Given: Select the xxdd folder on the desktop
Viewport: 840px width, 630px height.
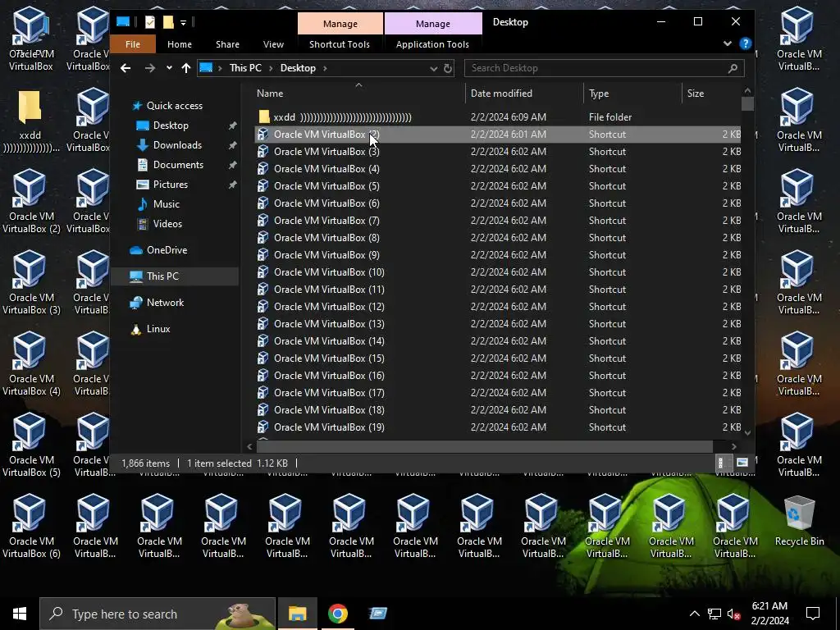Looking at the screenshot, I should [x=30, y=121].
